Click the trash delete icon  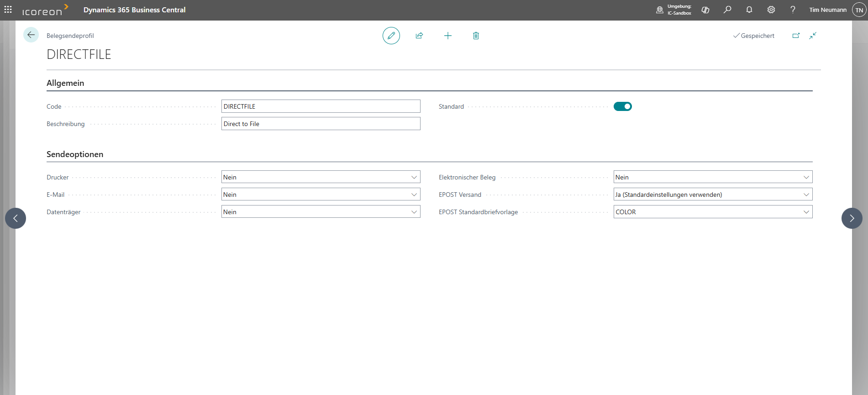(x=476, y=36)
